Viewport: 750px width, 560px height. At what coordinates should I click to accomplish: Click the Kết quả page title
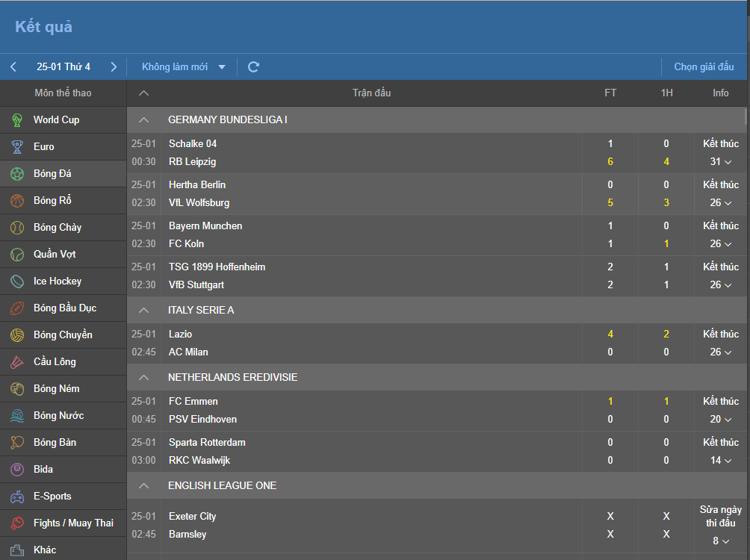tap(43, 27)
